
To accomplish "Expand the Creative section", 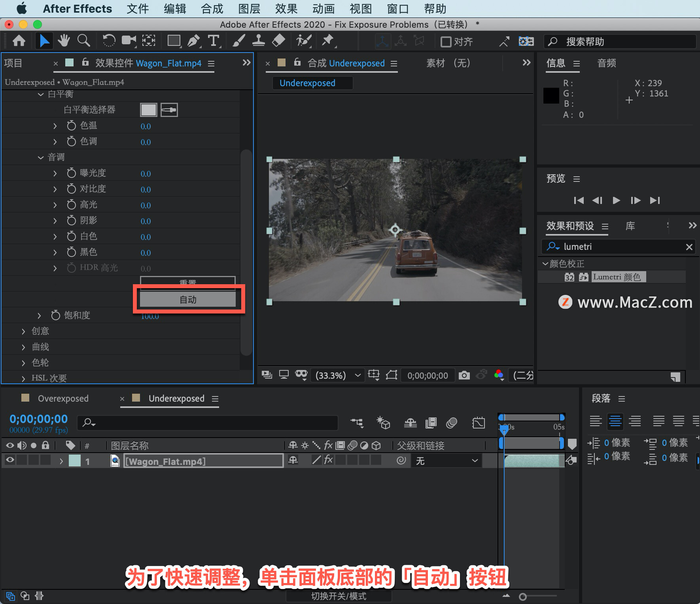I will 23,331.
